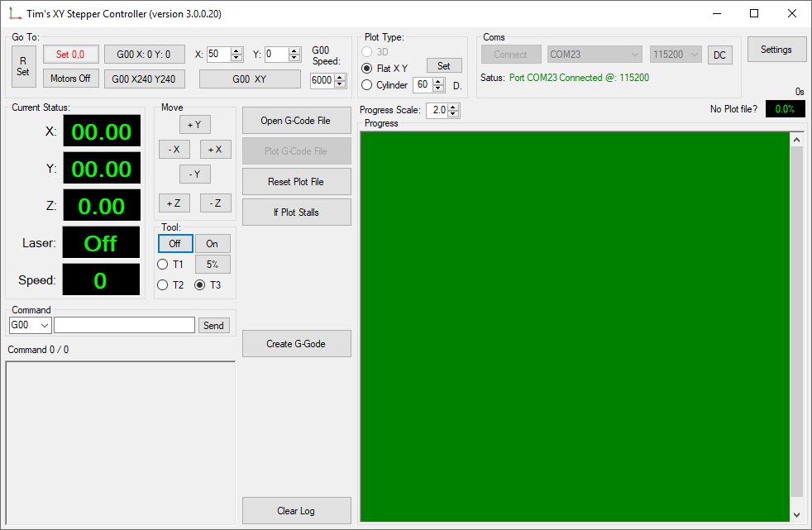
Task: Increase Go To Y value with up arrow
Action: click(x=294, y=50)
